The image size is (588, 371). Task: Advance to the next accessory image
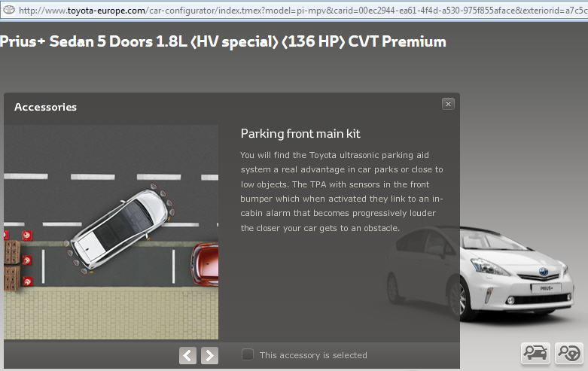click(209, 355)
